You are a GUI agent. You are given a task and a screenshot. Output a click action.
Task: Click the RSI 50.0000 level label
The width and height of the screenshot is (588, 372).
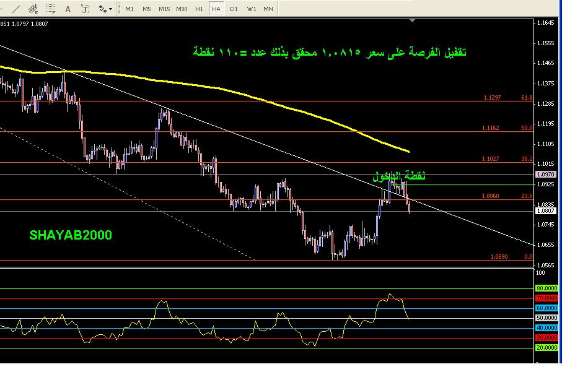click(x=546, y=318)
